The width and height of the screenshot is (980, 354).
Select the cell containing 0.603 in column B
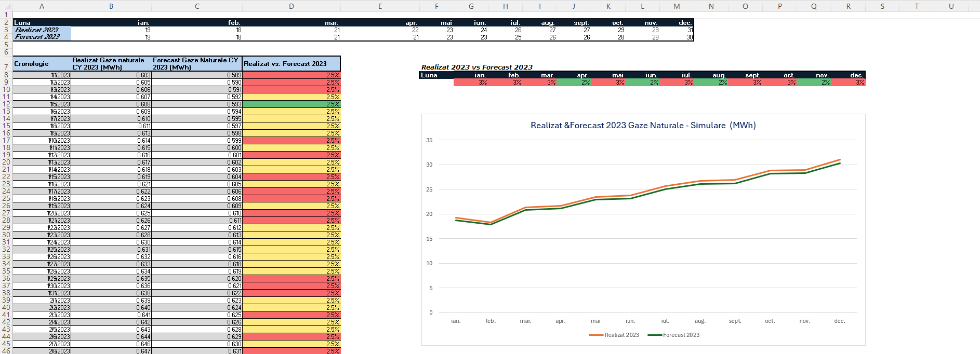click(111, 75)
